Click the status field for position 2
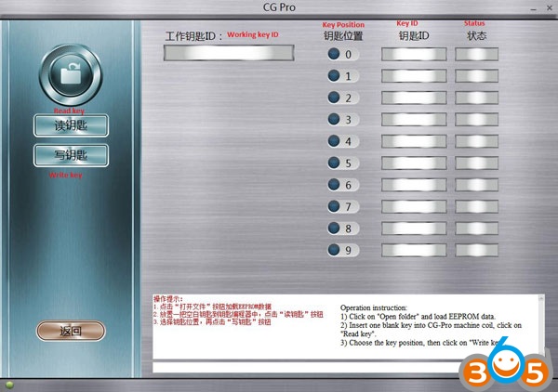This screenshot has width=558, height=392. coord(476,98)
